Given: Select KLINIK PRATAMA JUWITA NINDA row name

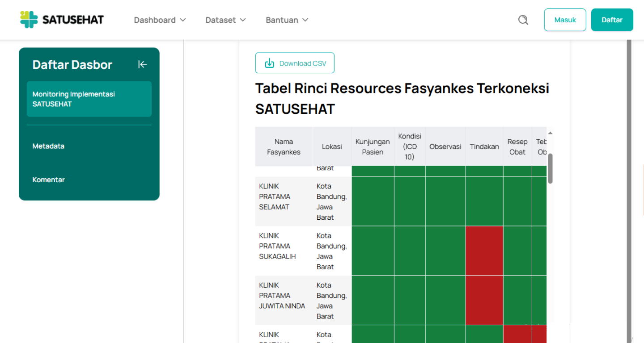Looking at the screenshot, I should coord(282,296).
